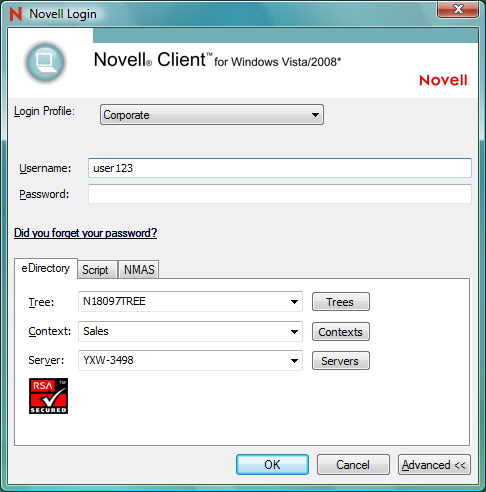
Task: Collapse options with the Advanced button
Action: point(434,465)
